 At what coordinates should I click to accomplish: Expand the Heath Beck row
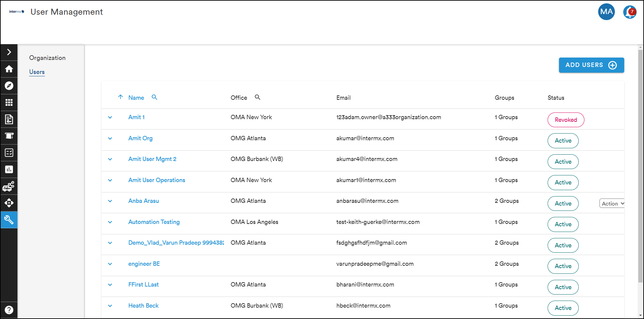pos(110,306)
